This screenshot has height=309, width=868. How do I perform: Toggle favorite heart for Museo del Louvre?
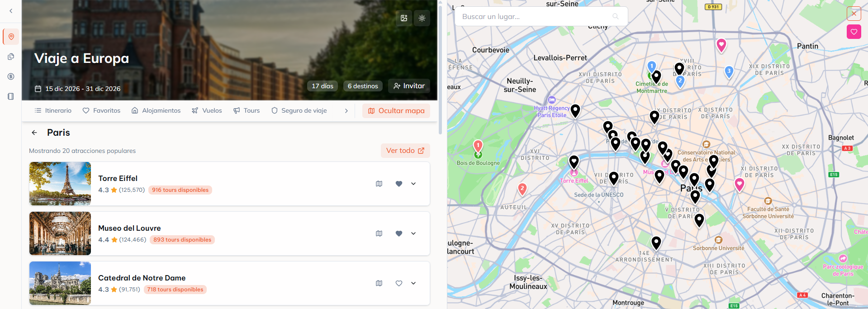tap(399, 233)
